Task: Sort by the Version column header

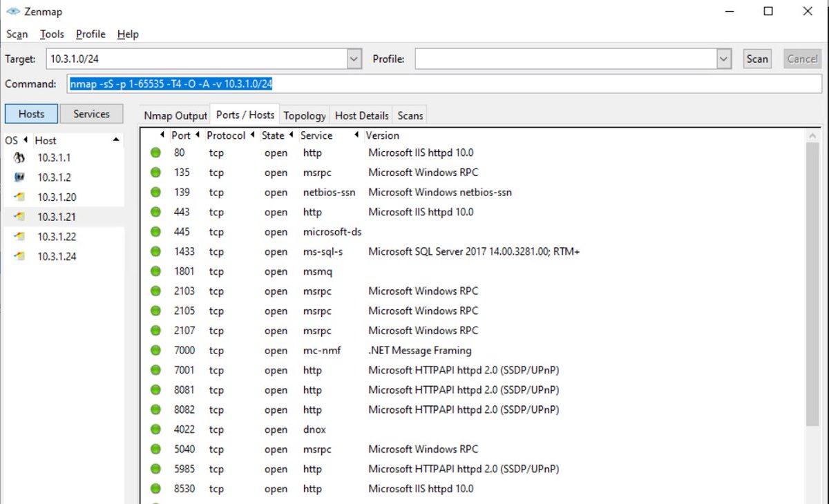Action: pyautogui.click(x=383, y=135)
